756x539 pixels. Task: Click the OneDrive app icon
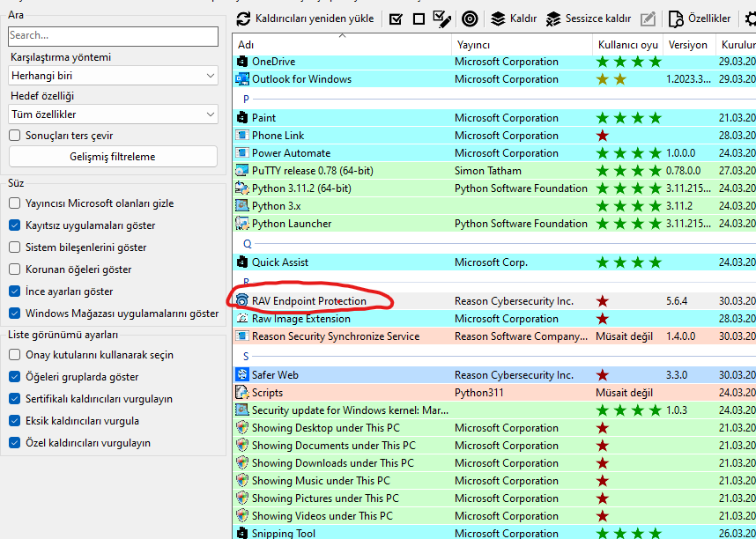(x=242, y=62)
